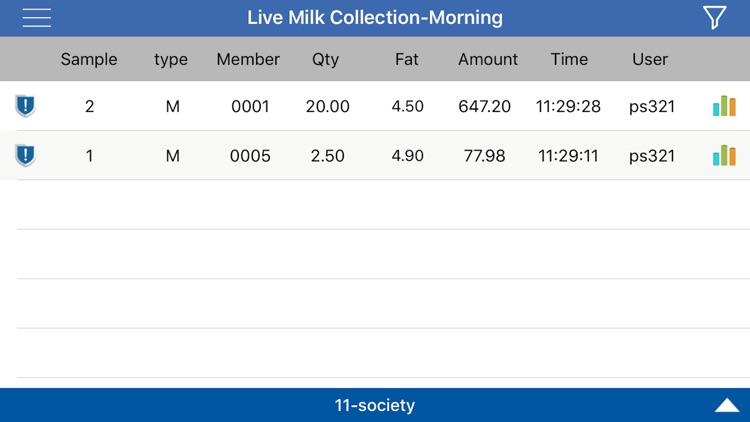Open the hamburger menu
750x422 pixels.
tap(36, 18)
